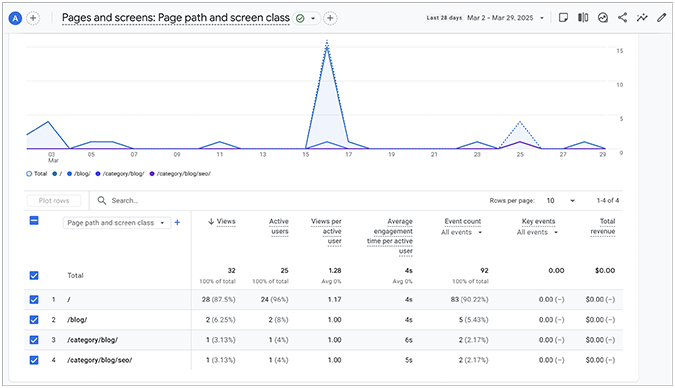
Task: Click the Total revenue column header
Action: point(603,227)
